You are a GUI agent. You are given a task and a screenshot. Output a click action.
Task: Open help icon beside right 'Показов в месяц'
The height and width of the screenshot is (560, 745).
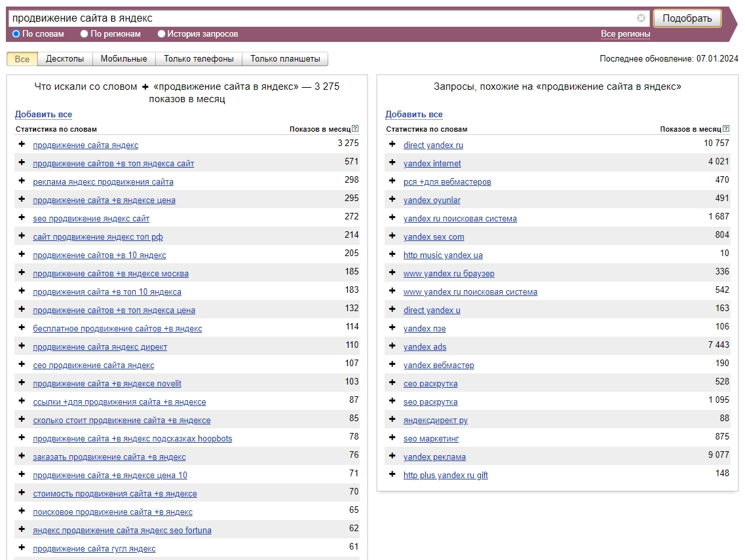click(726, 129)
